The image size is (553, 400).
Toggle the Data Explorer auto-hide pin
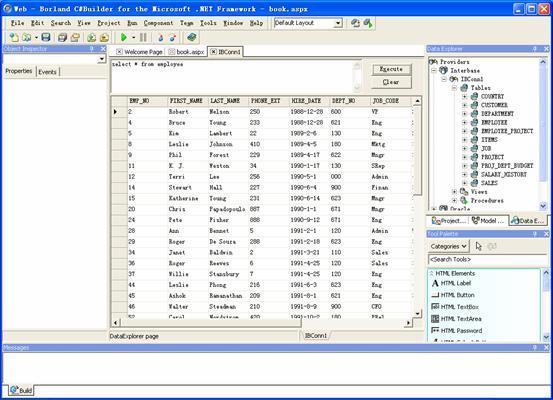click(535, 49)
